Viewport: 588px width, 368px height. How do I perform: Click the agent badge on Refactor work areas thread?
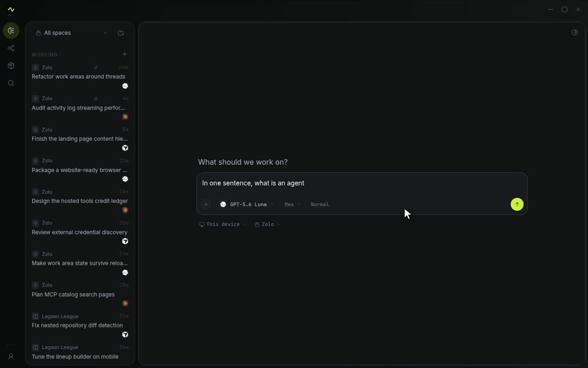click(125, 86)
